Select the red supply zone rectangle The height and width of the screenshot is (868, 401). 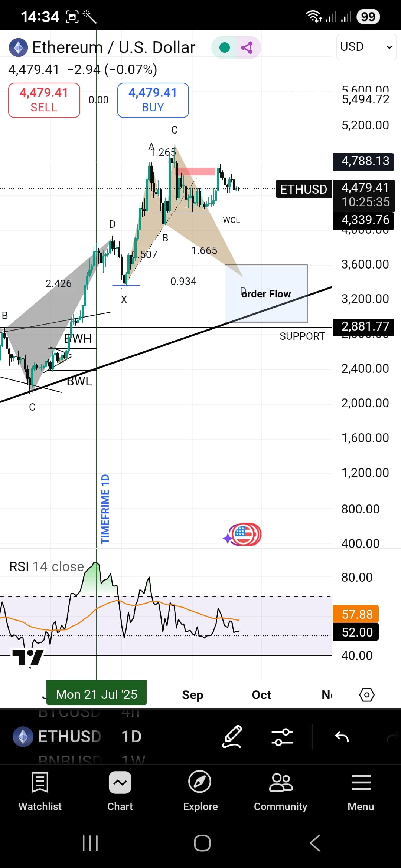point(196,171)
